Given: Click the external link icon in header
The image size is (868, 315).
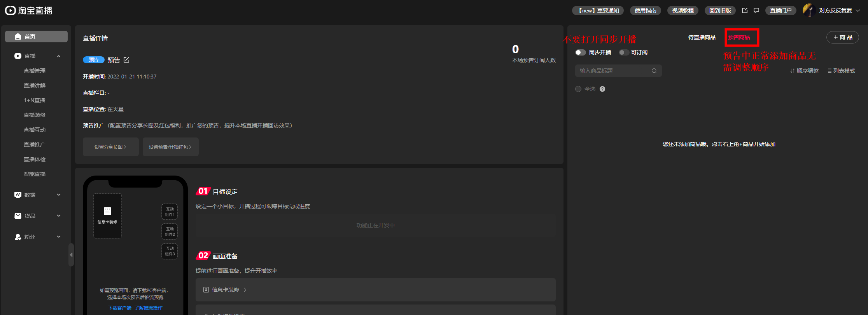Looking at the screenshot, I should pyautogui.click(x=745, y=10).
